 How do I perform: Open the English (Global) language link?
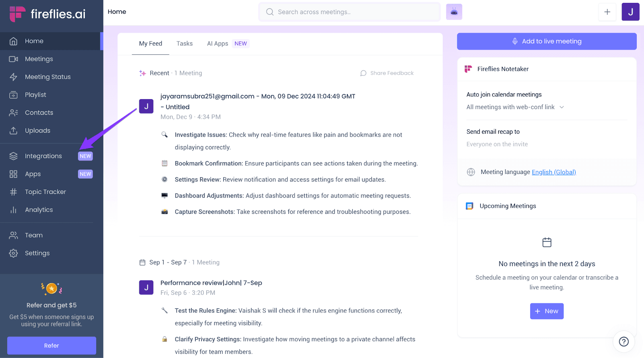[x=554, y=172]
